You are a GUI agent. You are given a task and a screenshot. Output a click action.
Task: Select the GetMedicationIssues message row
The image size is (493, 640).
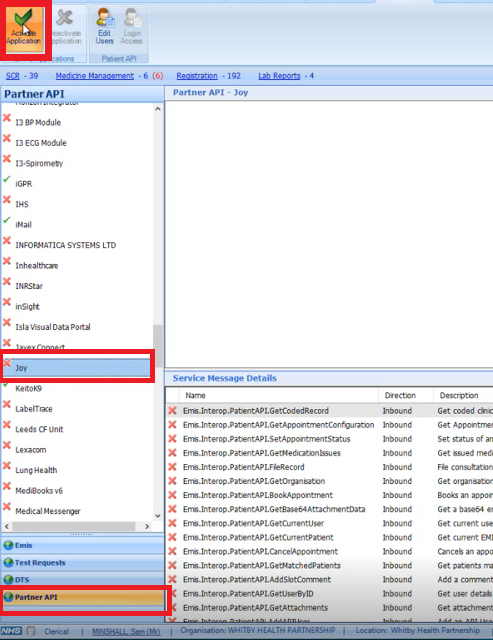330,453
